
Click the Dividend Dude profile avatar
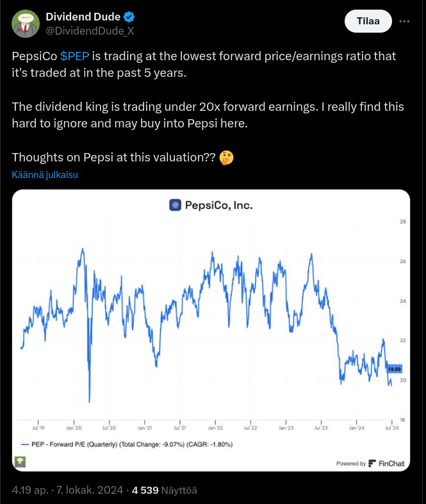point(26,23)
